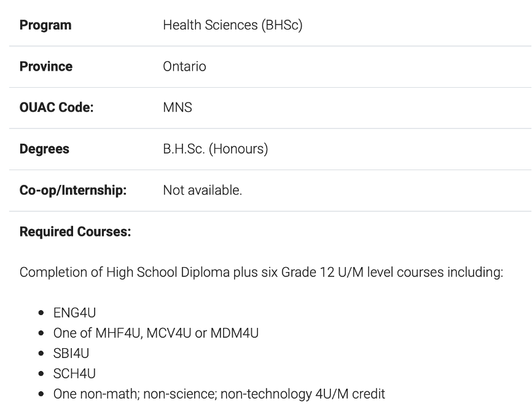Select B.H.Sc. (Honours) degree text
The image size is (532, 409).
pyautogui.click(x=216, y=149)
